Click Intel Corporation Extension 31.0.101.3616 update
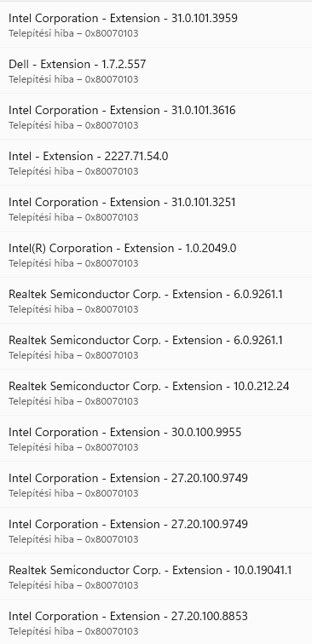 [156, 116]
